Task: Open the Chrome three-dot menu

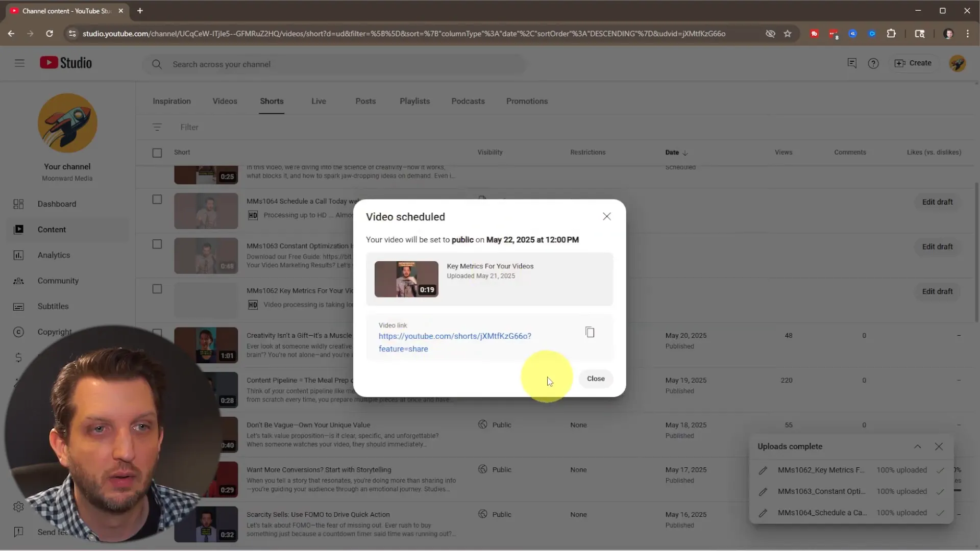Action: (x=968, y=34)
